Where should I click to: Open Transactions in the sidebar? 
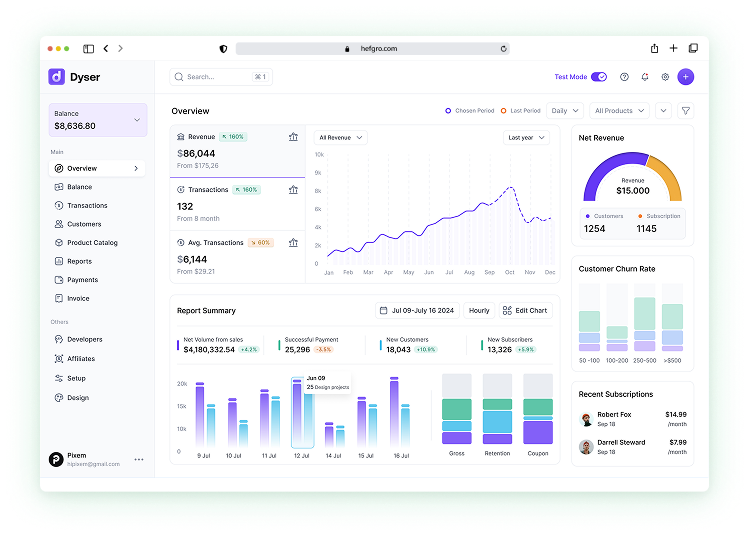[x=87, y=205]
